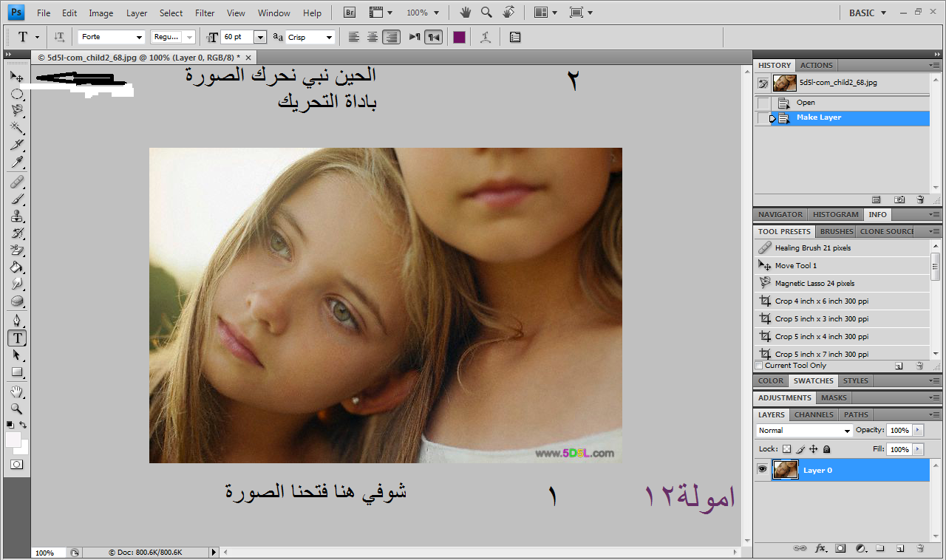Select the Hand tool in toolbox
Viewport: 946px width, 560px height.
16,392
